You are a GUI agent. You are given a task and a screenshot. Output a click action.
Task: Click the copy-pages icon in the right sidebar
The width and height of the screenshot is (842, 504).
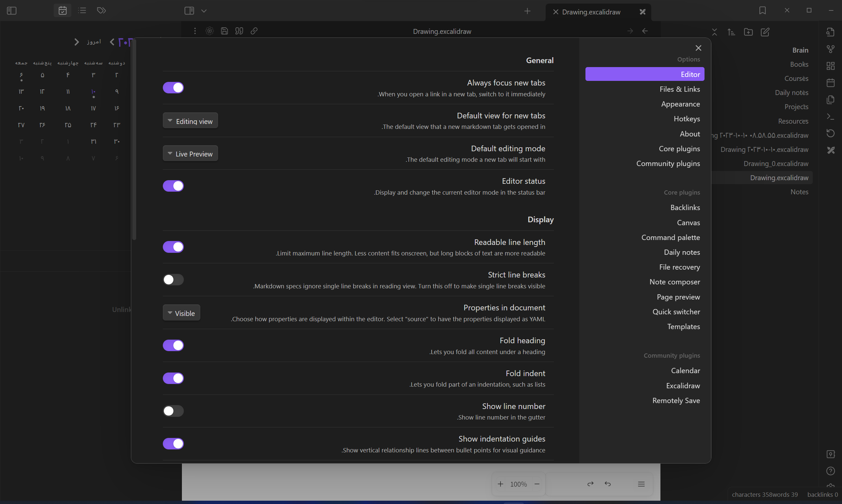coord(831,100)
